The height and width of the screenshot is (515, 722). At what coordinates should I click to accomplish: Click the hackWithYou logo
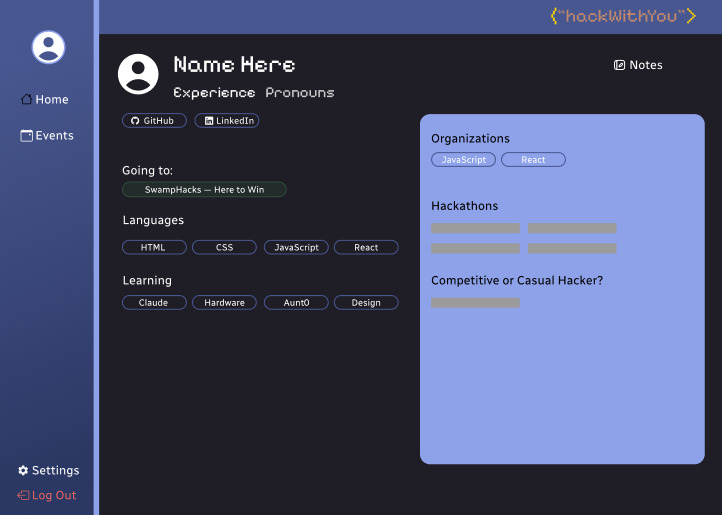[x=623, y=16]
